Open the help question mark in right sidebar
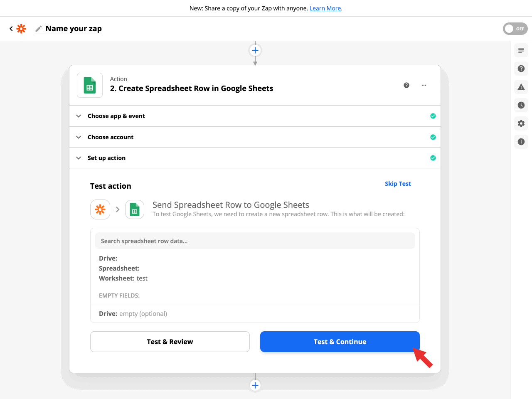Image resolution: width=532 pixels, height=399 pixels. [x=521, y=69]
